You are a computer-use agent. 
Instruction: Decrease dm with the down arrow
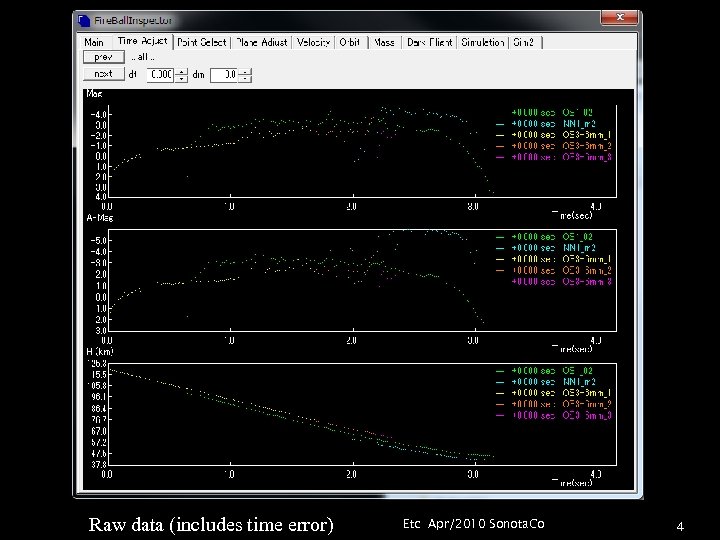click(245, 79)
